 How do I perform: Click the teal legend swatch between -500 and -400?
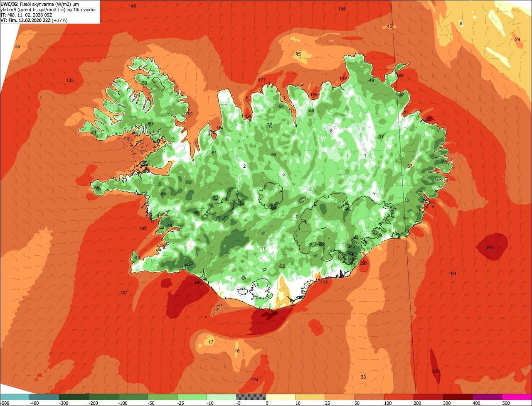click(15, 397)
